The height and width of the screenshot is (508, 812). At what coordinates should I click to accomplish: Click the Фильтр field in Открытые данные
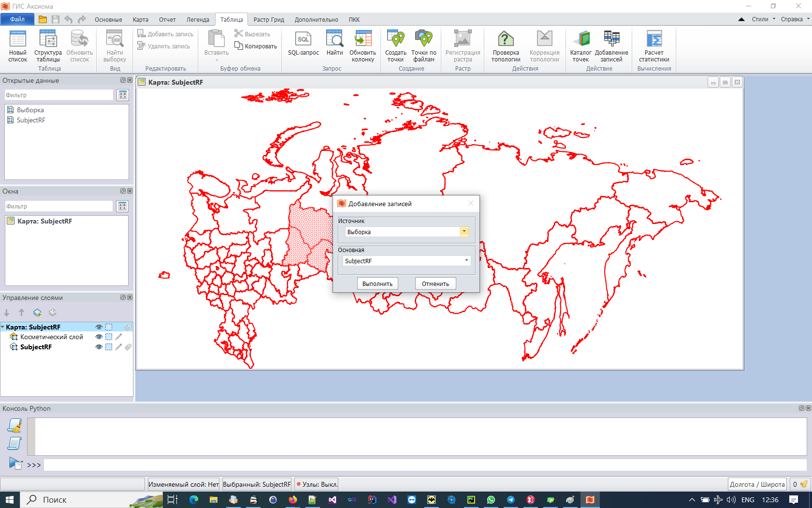59,95
